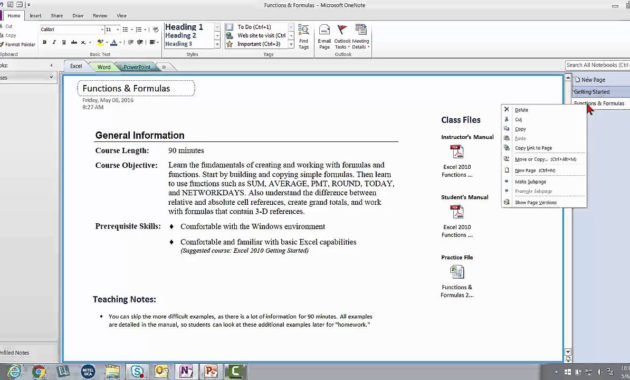Open File Explorer from the taskbar
630x380 pixels.
tap(112, 372)
